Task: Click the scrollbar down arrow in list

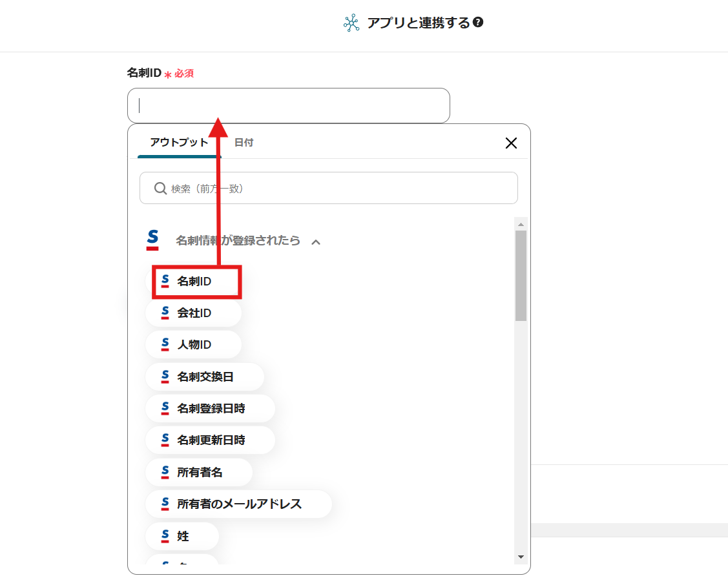Action: pos(521,557)
